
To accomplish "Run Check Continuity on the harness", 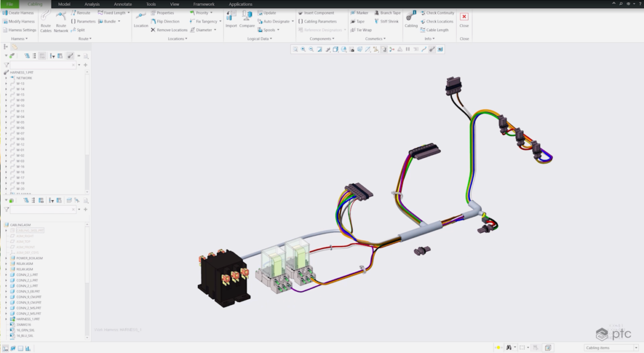I will [438, 12].
